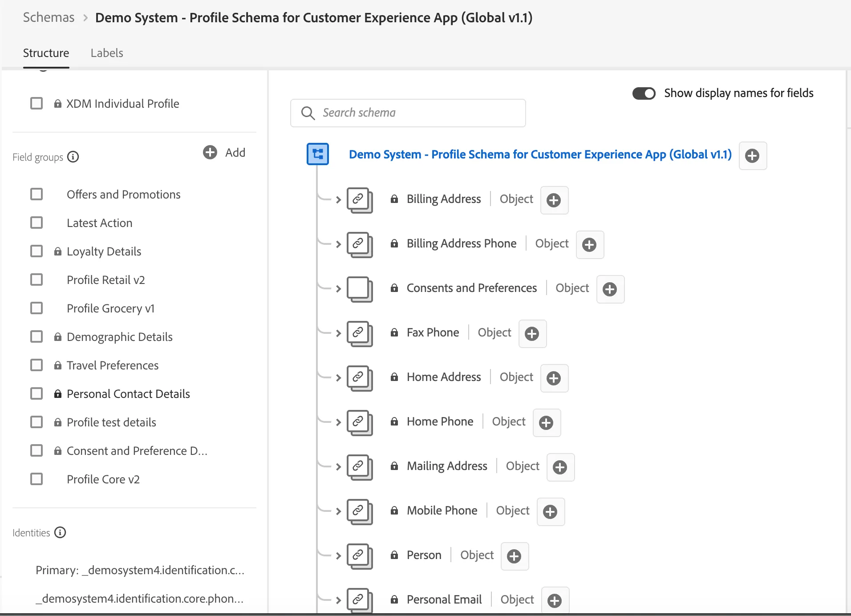Add a field under Person object

pos(515,556)
